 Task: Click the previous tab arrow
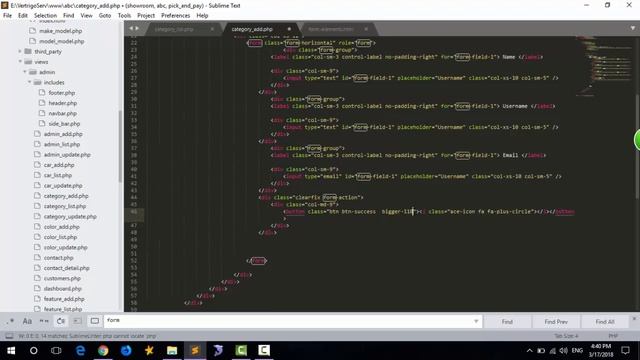[131, 28]
